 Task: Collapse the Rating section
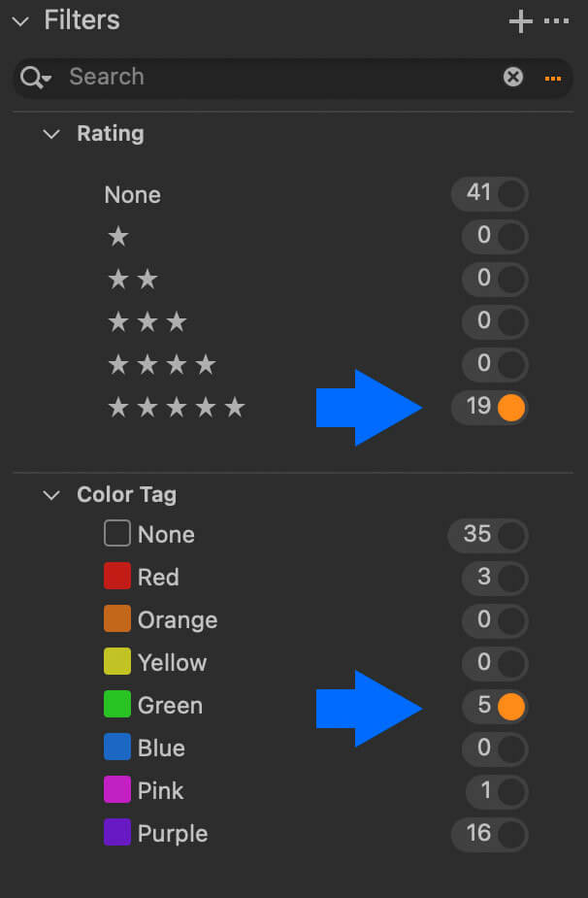click(x=51, y=134)
